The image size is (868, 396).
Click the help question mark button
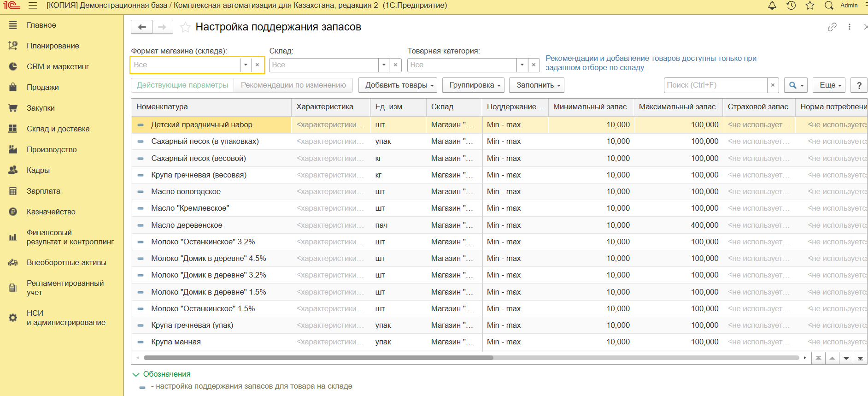859,85
